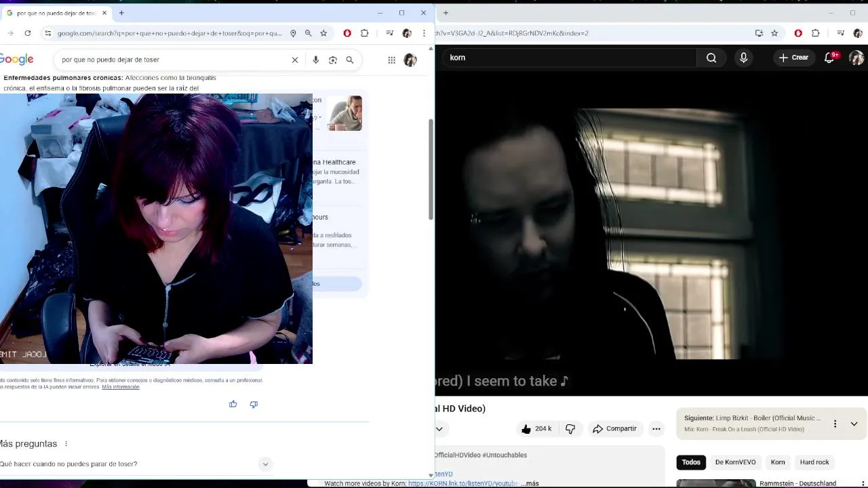Click the YouTube search magnifier button
The height and width of the screenshot is (488, 868).
[711, 58]
